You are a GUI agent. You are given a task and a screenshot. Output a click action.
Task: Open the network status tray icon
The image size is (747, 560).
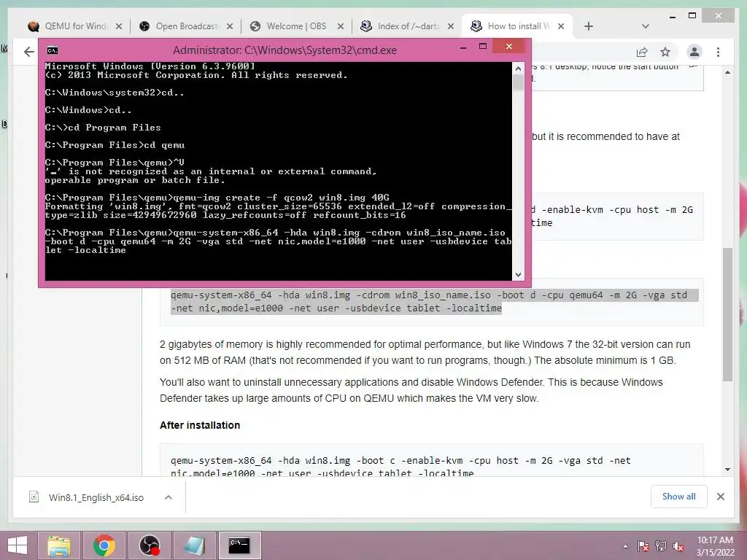pyautogui.click(x=661, y=546)
